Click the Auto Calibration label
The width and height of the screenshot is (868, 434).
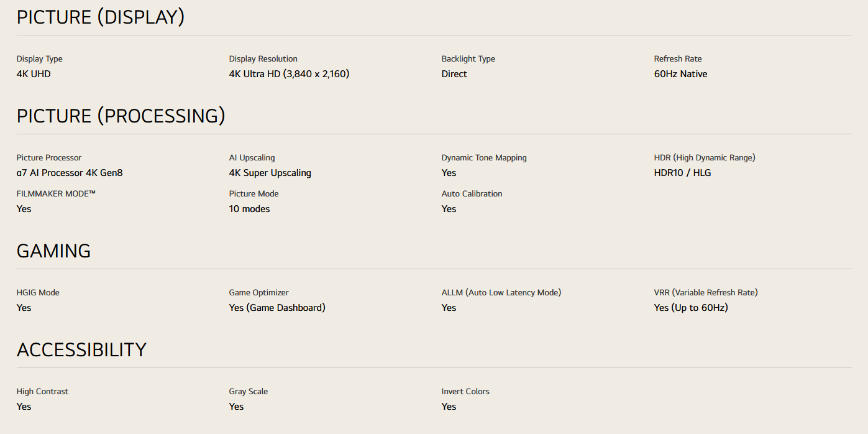(472, 194)
